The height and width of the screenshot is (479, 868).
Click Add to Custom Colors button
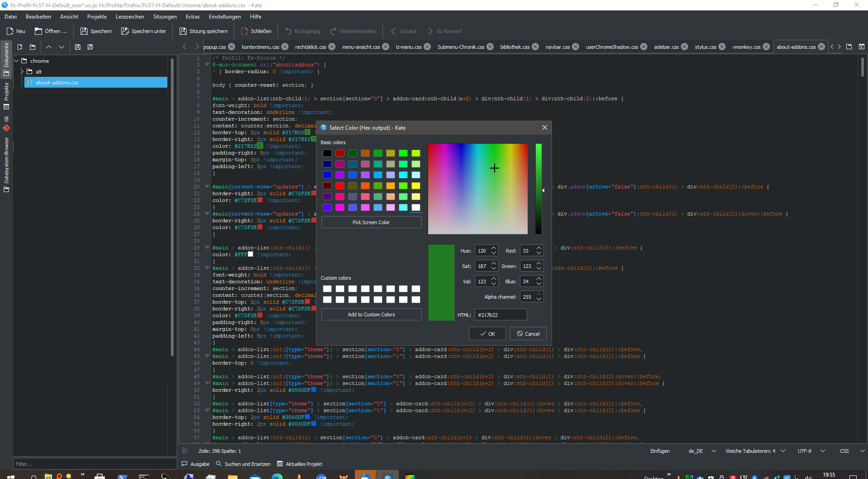371,315
